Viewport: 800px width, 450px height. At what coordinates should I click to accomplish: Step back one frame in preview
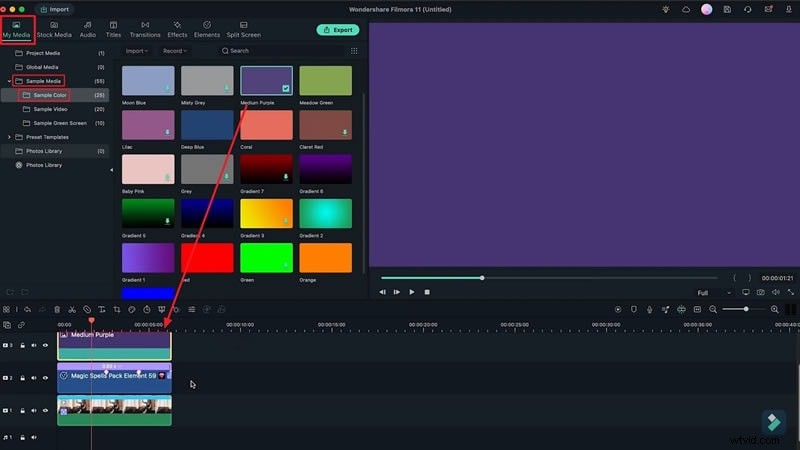tap(382, 292)
